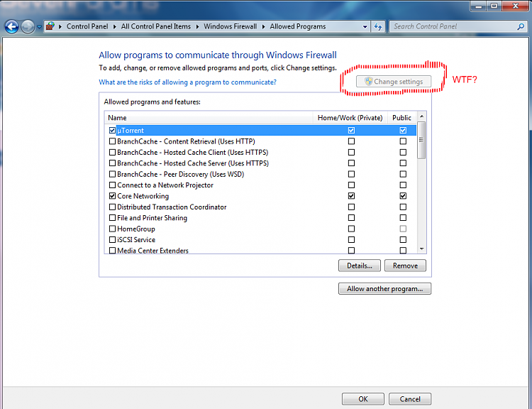This screenshot has width=532, height=409.
Task: Minimize the Allowed Programs window
Action: tap(478, 6)
